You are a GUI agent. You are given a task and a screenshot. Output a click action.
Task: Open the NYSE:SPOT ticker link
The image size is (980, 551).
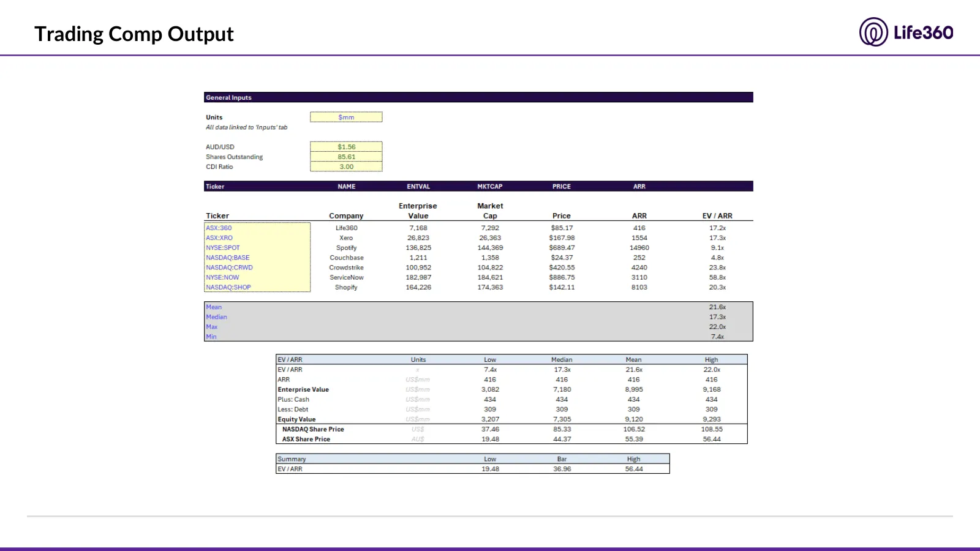coord(223,248)
